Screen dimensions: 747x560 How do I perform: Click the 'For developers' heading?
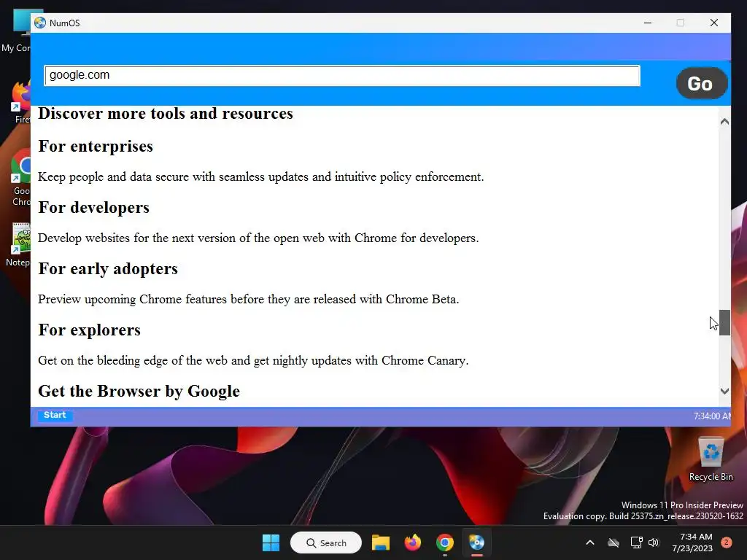93,208
